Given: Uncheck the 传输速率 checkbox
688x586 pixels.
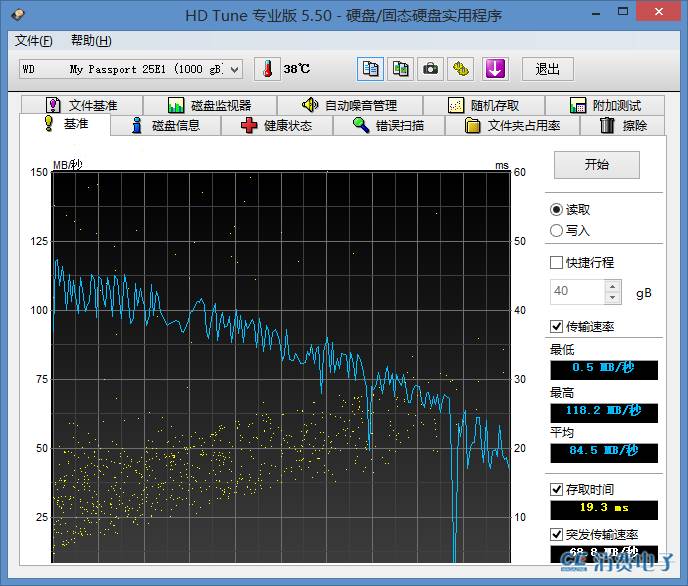Looking at the screenshot, I should [557, 327].
